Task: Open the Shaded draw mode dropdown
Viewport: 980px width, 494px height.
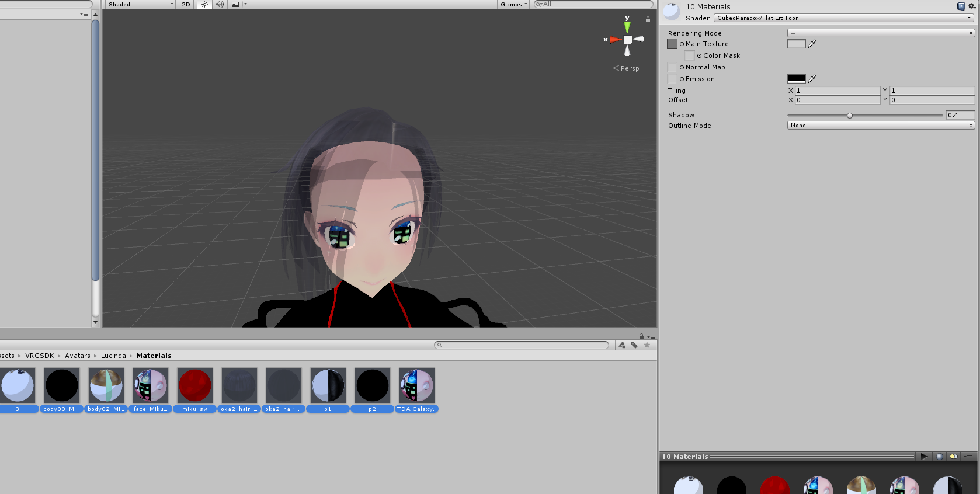Action: click(140, 4)
